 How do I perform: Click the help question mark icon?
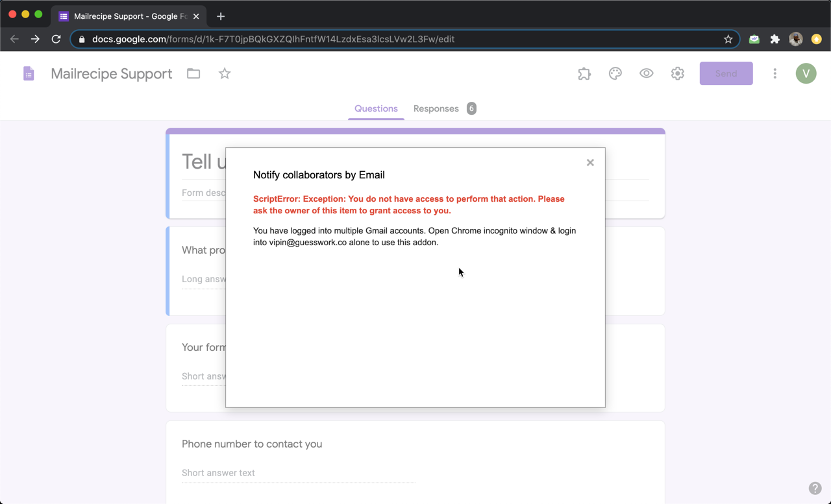815,488
